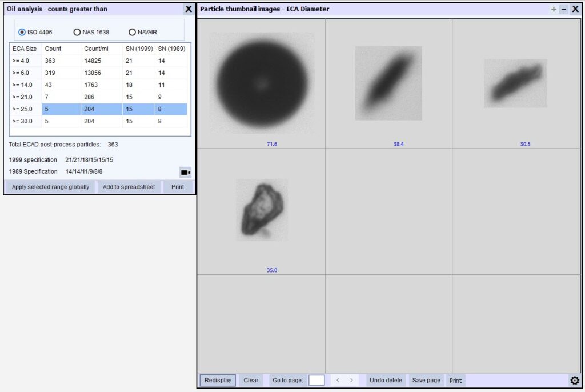The image size is (585, 392).
Task: Clear the particle thumbnail images
Action: pos(251,380)
